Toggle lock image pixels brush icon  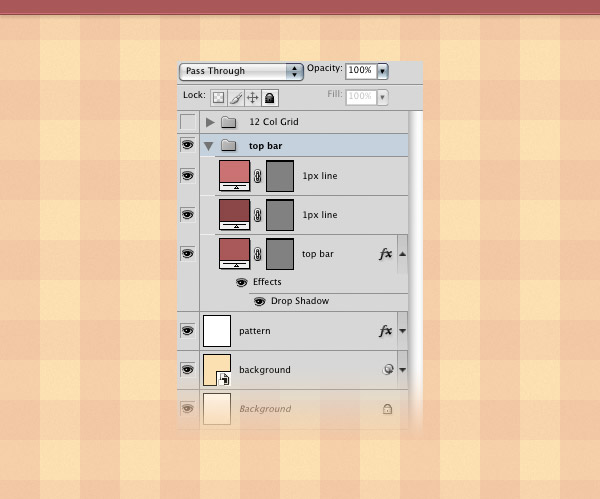[236, 98]
